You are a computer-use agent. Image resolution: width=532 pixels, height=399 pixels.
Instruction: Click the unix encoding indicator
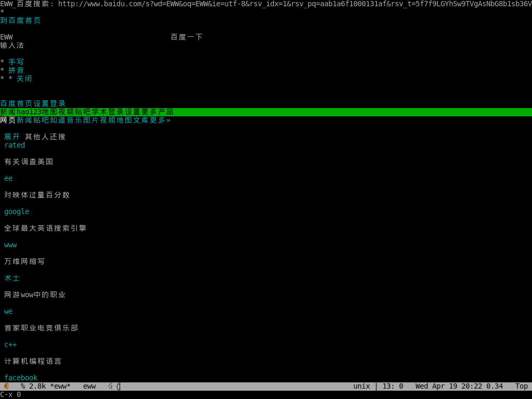click(362, 386)
